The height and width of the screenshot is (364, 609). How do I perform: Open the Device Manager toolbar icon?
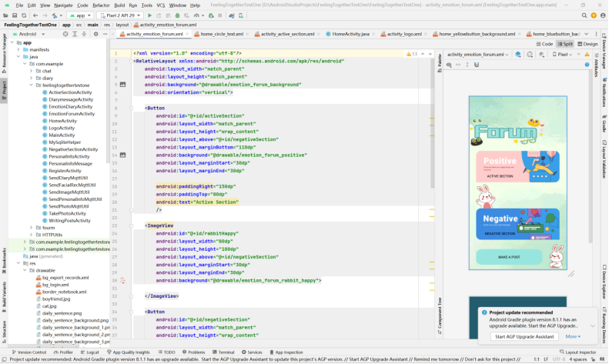click(x=241, y=15)
